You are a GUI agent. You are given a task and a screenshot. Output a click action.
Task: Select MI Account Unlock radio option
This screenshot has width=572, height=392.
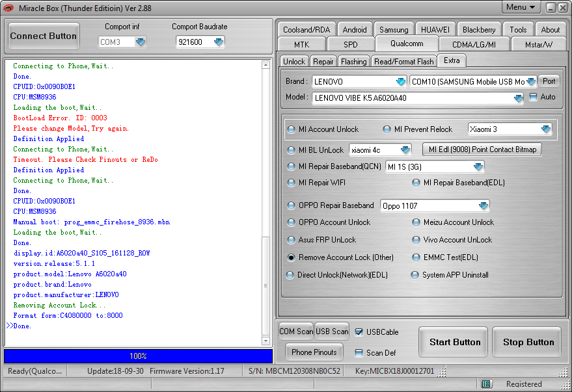click(x=291, y=129)
